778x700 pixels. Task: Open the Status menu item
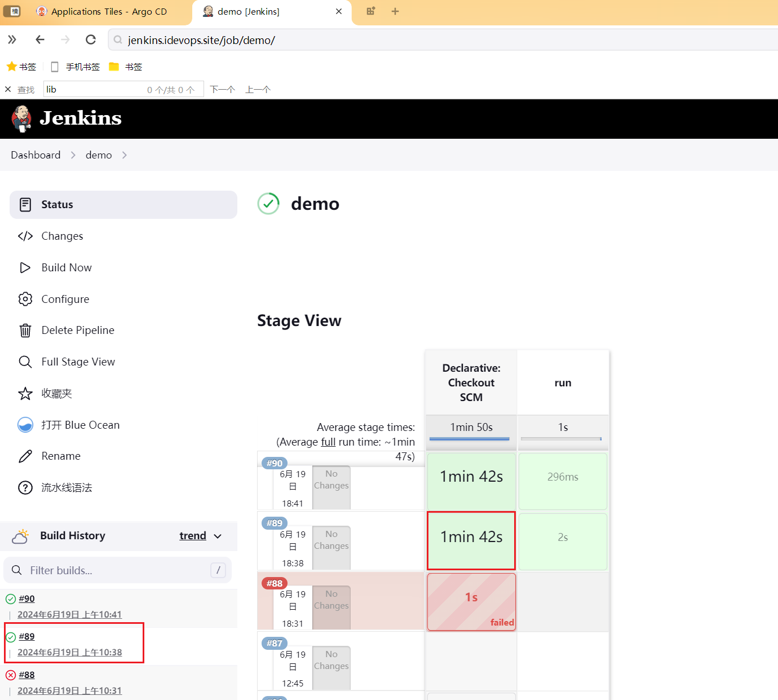tap(123, 205)
